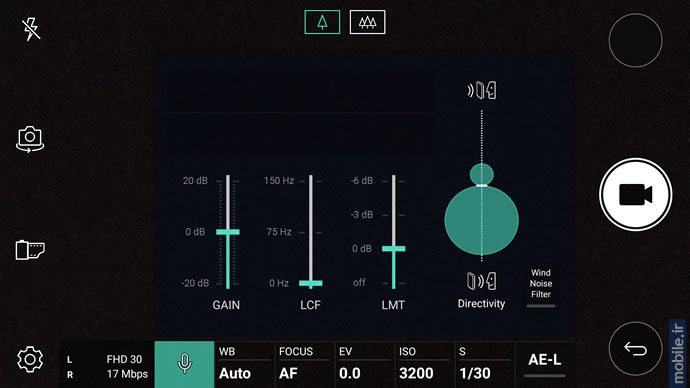
Task: Click the L R audio level meter
Action: point(70,367)
